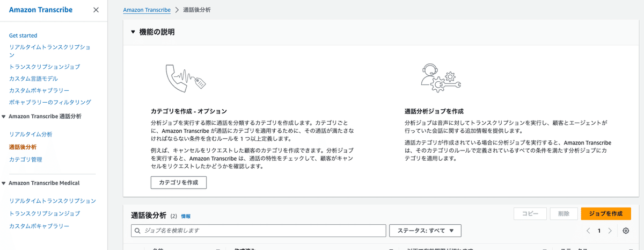Click the search magnifier icon
Screen dimensions: 644x250
138,231
